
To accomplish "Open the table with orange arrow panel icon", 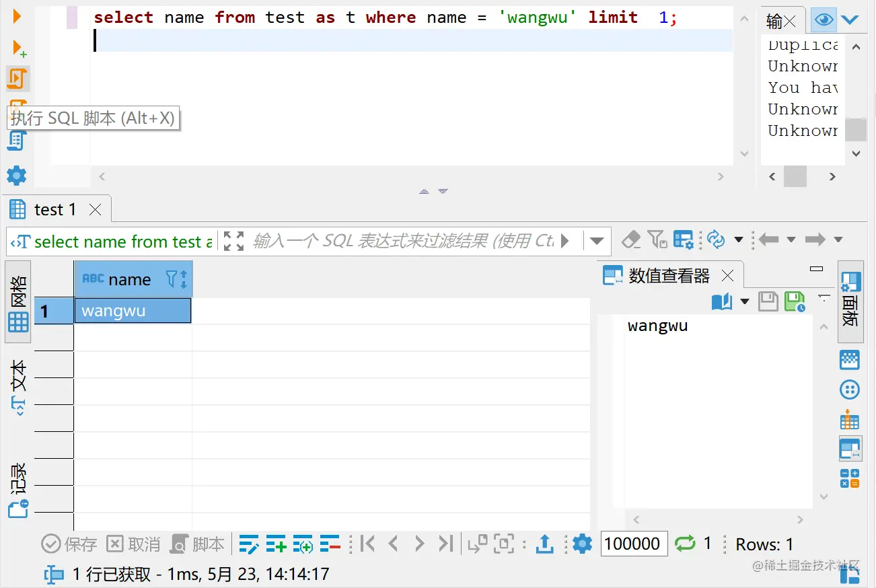I will pyautogui.click(x=850, y=419).
